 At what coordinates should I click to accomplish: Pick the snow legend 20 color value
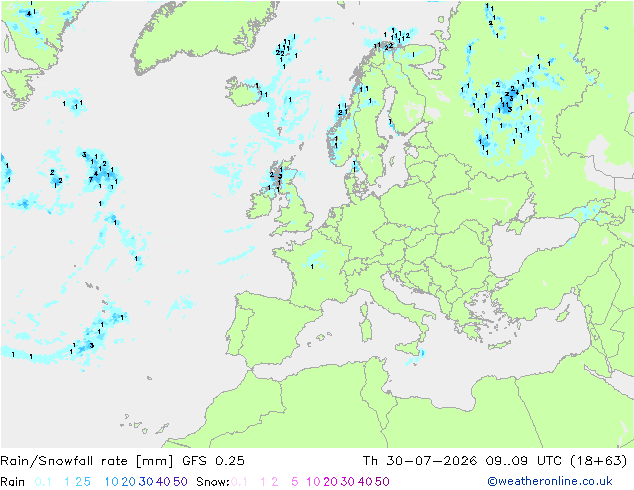[330, 482]
